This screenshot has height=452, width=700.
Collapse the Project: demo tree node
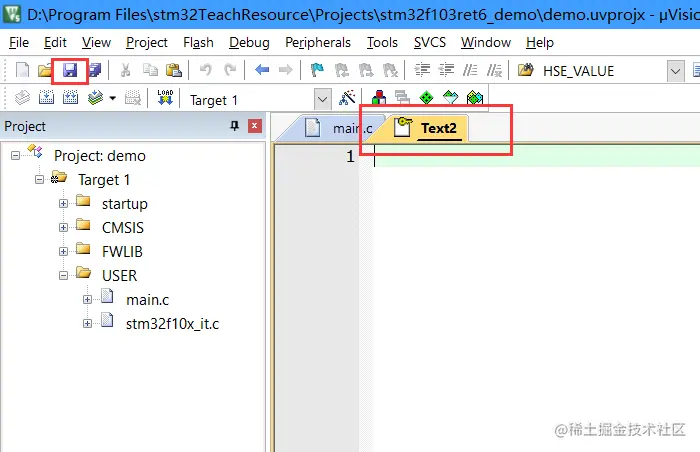[x=16, y=155]
